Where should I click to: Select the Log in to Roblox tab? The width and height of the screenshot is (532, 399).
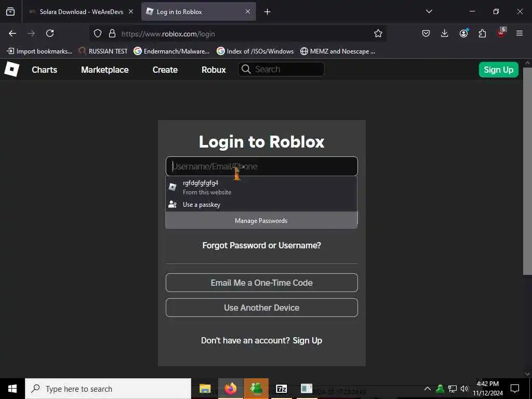[199, 11]
